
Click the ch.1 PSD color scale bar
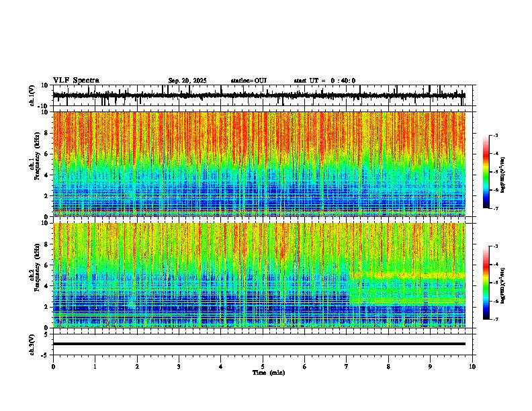click(x=486, y=172)
